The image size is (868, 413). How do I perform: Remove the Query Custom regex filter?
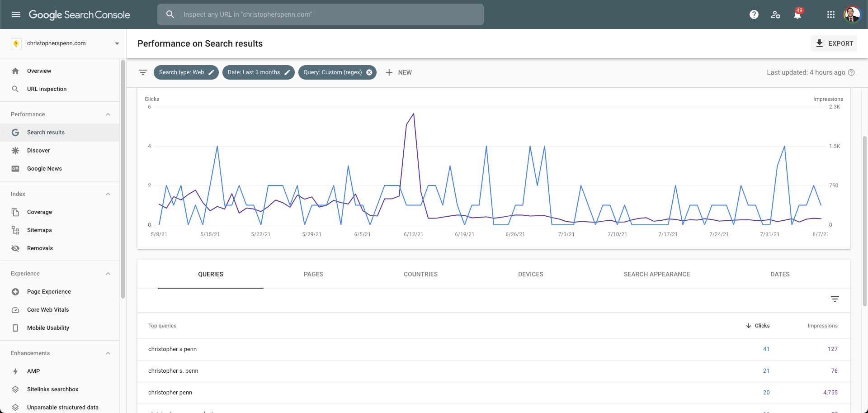pos(369,72)
